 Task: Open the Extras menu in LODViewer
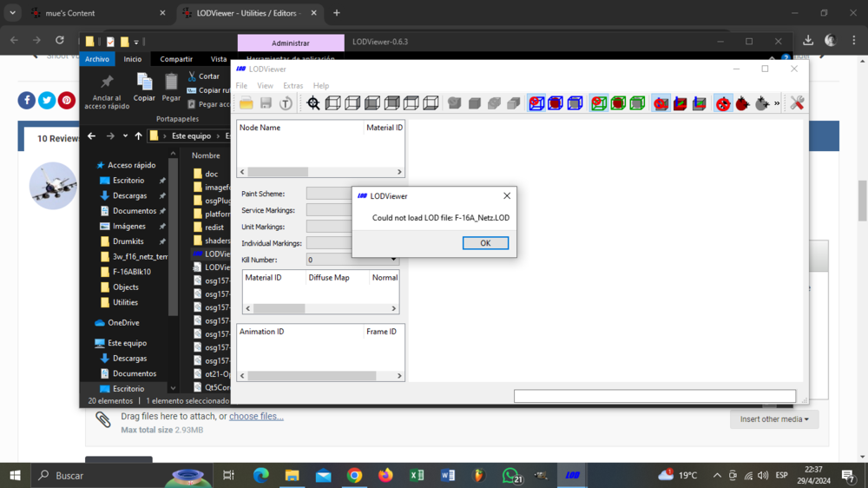293,86
